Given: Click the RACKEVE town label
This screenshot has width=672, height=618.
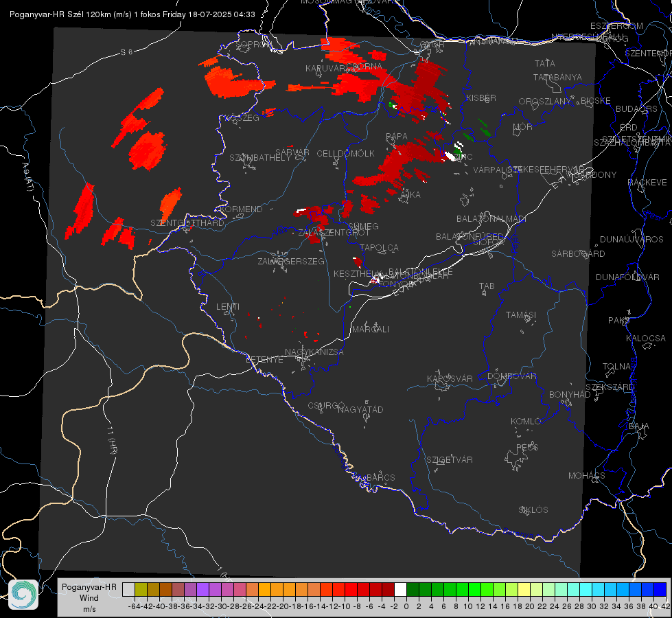Looking at the screenshot, I should point(647,183).
